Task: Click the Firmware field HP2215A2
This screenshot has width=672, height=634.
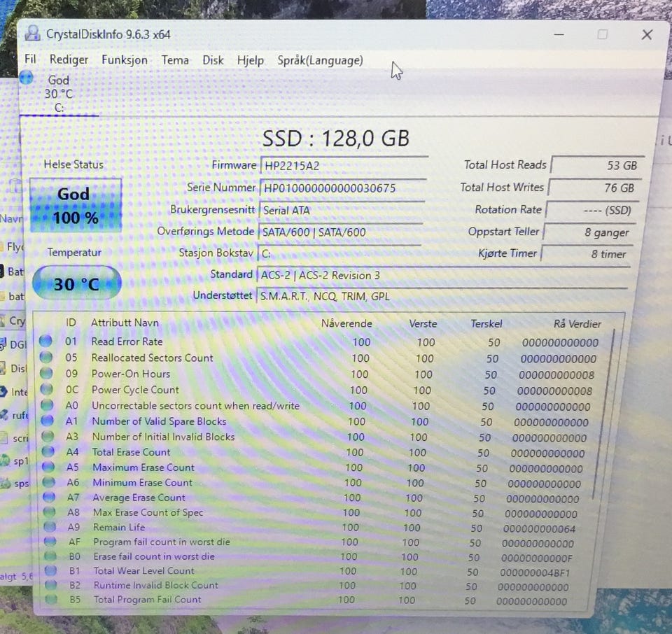Action: coord(344,165)
